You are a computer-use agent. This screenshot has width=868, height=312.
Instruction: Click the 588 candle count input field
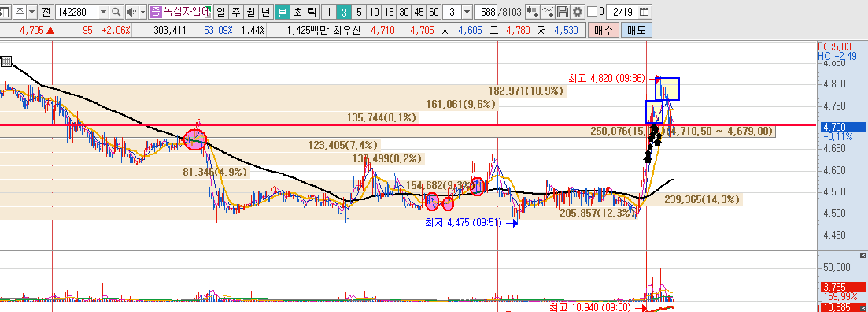tap(486, 11)
